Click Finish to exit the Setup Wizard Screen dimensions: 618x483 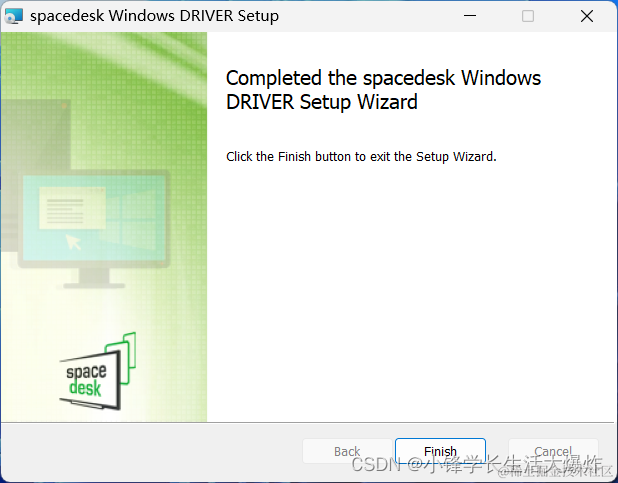[440, 451]
